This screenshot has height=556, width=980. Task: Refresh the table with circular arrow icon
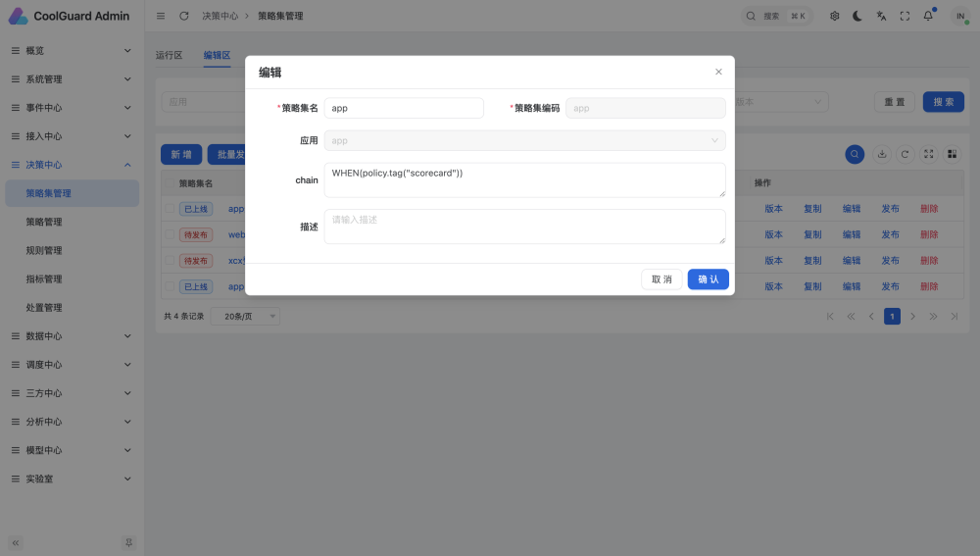(905, 155)
